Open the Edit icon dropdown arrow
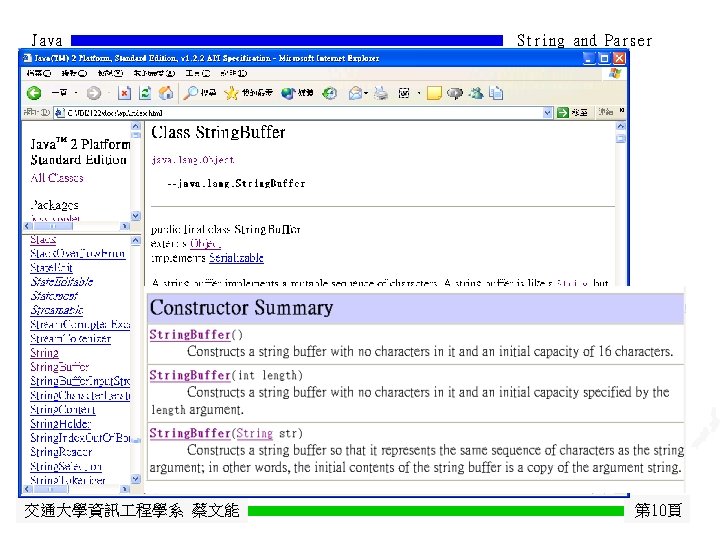The height and width of the screenshot is (540, 720). click(x=419, y=93)
